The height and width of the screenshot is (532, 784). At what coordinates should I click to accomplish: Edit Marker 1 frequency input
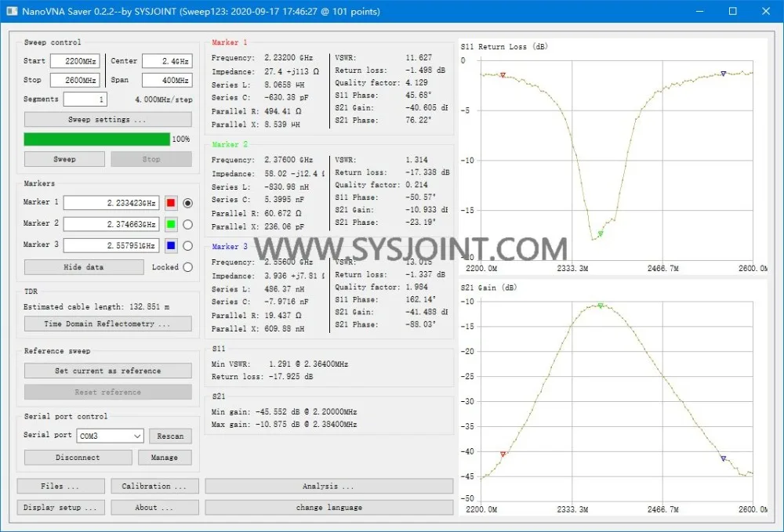point(111,203)
